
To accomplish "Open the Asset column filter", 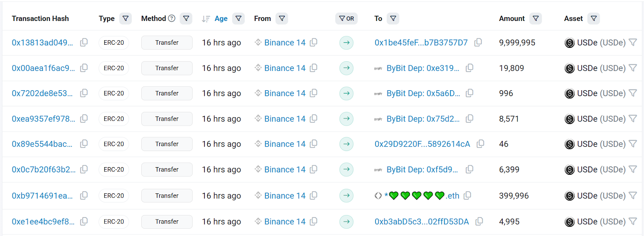I will tap(594, 19).
